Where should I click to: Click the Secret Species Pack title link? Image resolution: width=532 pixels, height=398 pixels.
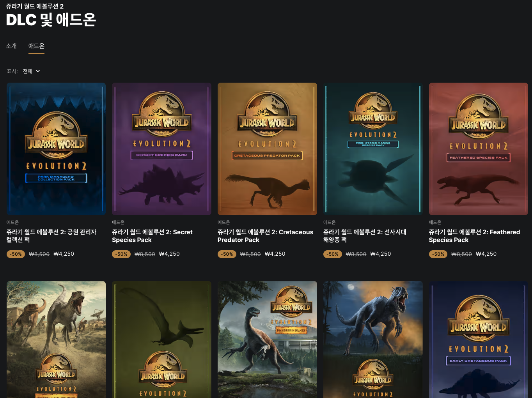pos(152,236)
